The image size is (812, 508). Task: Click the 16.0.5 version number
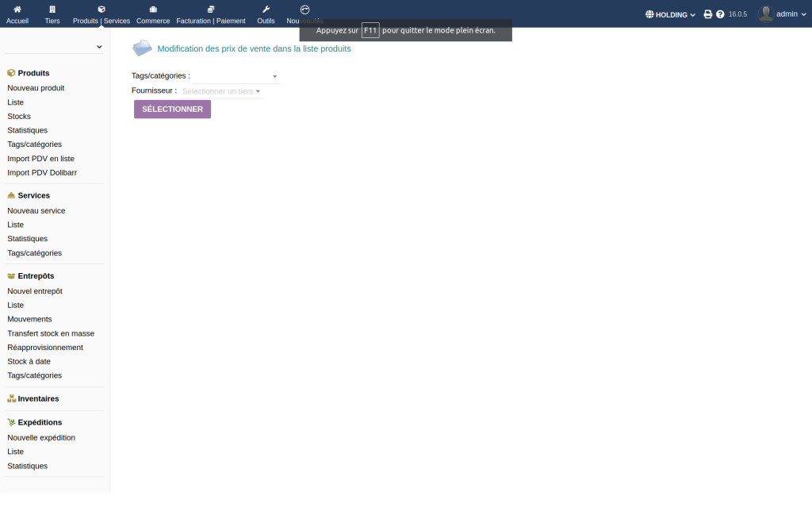(737, 14)
